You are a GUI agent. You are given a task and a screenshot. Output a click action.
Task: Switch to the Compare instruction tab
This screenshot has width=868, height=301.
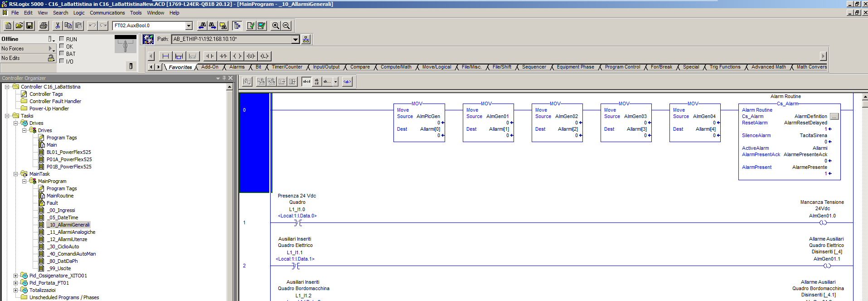[x=360, y=67]
